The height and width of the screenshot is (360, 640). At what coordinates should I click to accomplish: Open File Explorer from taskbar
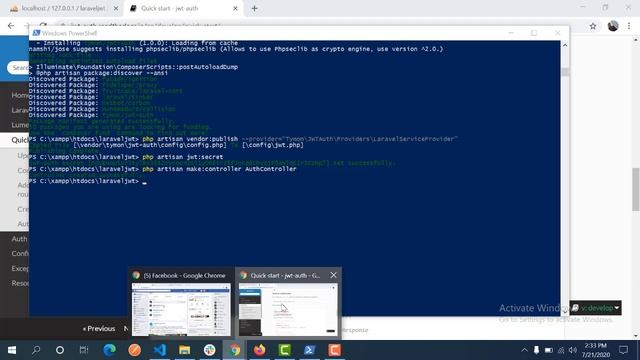(x=184, y=350)
